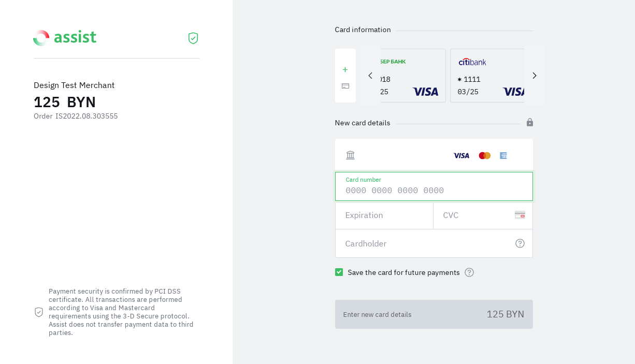
Task: Select the saved Sberbank Visa card
Action: (x=413, y=76)
